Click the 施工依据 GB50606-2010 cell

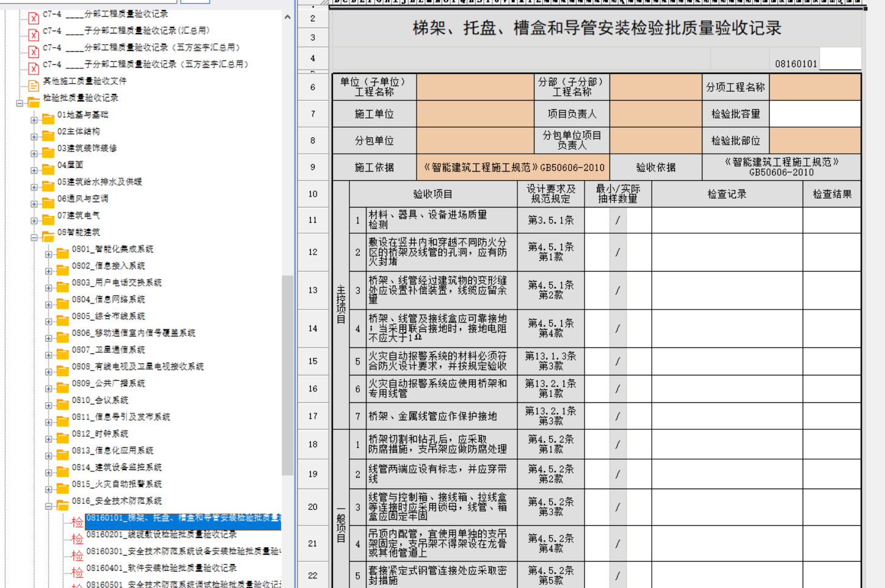point(514,167)
